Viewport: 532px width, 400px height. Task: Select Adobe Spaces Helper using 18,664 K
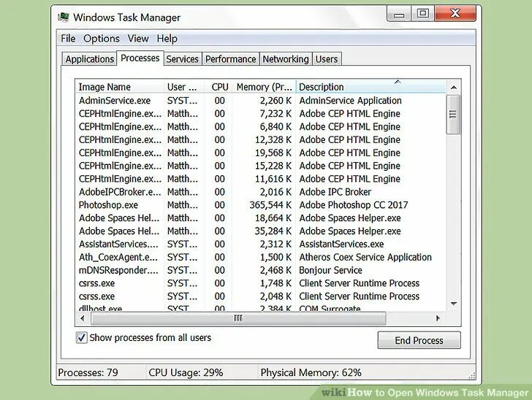(x=260, y=218)
